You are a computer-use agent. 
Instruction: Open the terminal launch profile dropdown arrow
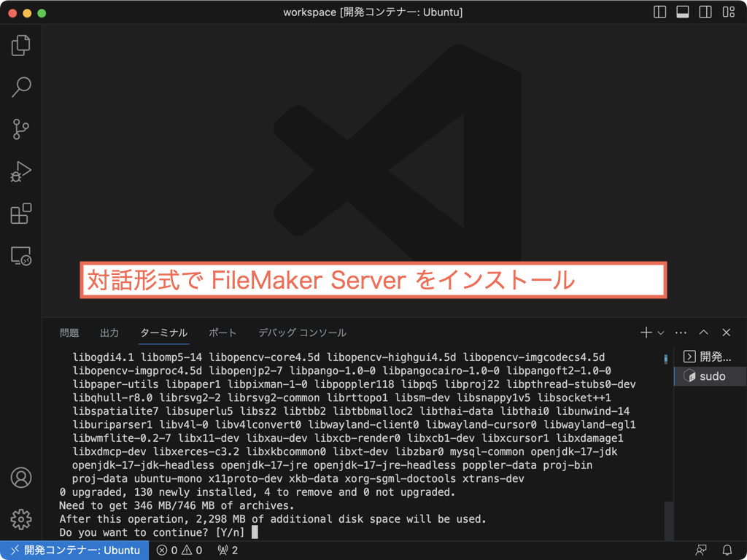coord(661,332)
